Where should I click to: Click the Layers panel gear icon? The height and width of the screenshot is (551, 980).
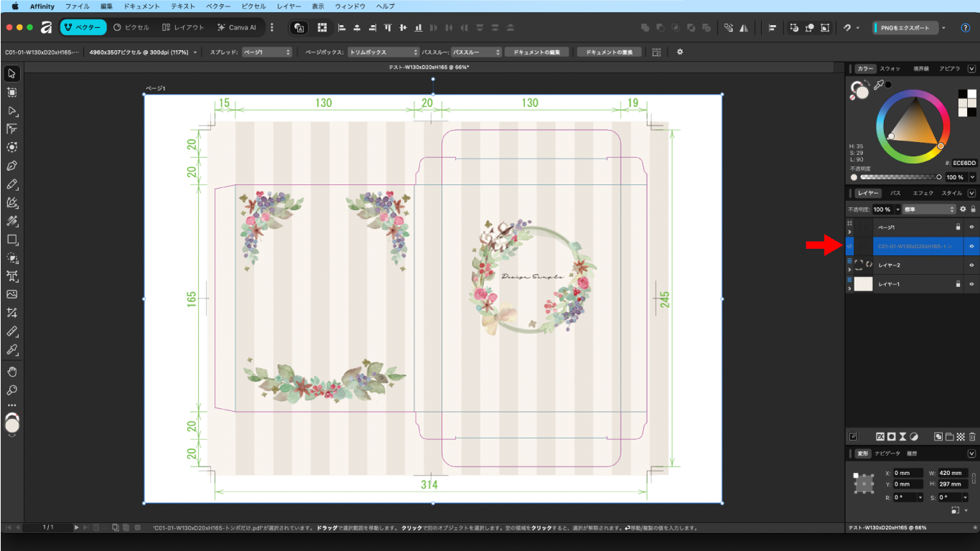pyautogui.click(x=963, y=209)
